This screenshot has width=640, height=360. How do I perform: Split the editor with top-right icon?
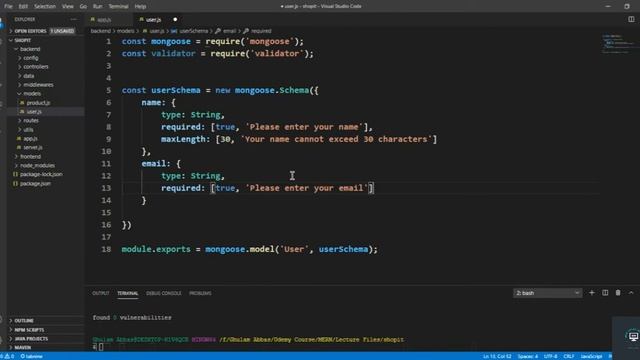coord(631,19)
